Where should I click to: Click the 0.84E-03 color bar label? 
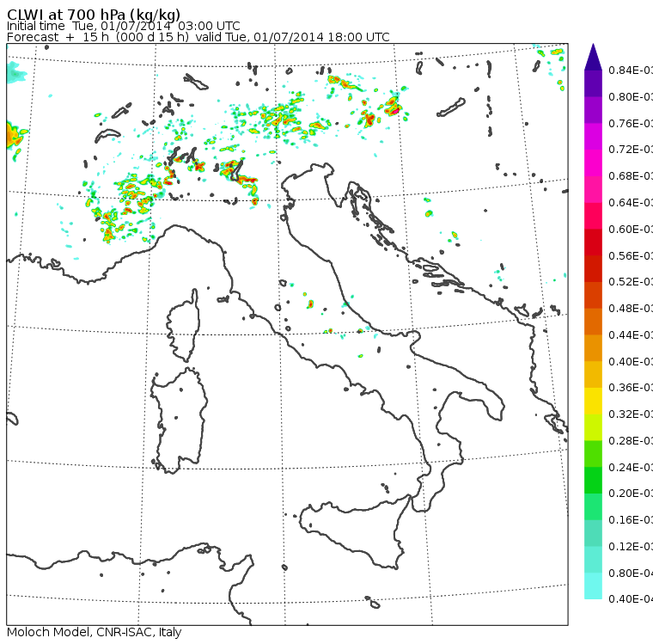pyautogui.click(x=630, y=70)
